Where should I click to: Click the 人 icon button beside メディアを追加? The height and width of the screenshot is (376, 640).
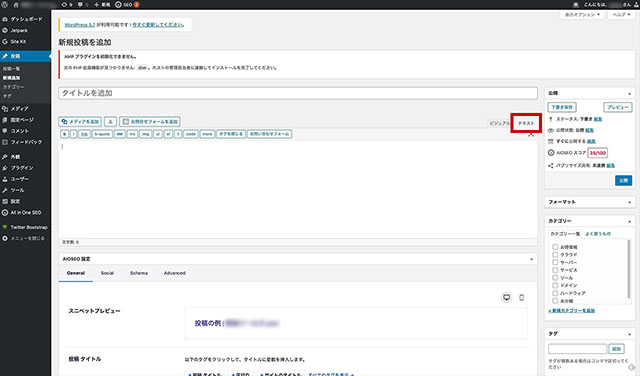110,122
